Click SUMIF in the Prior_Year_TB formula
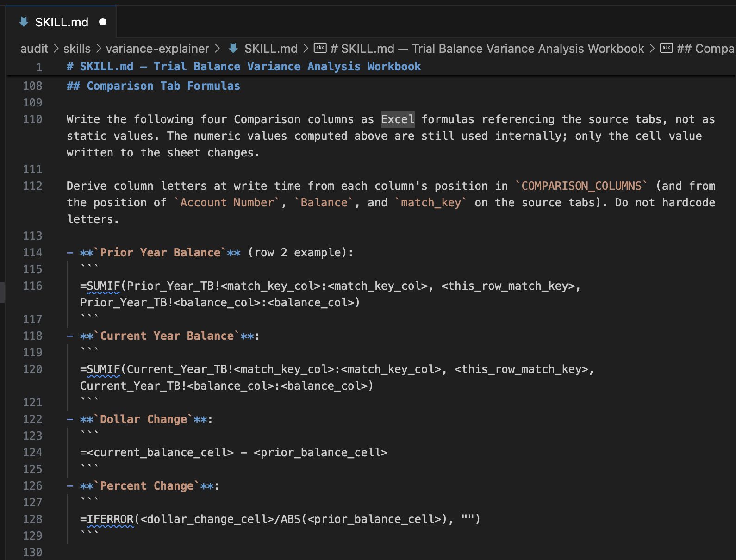The height and width of the screenshot is (560, 736). point(103,286)
